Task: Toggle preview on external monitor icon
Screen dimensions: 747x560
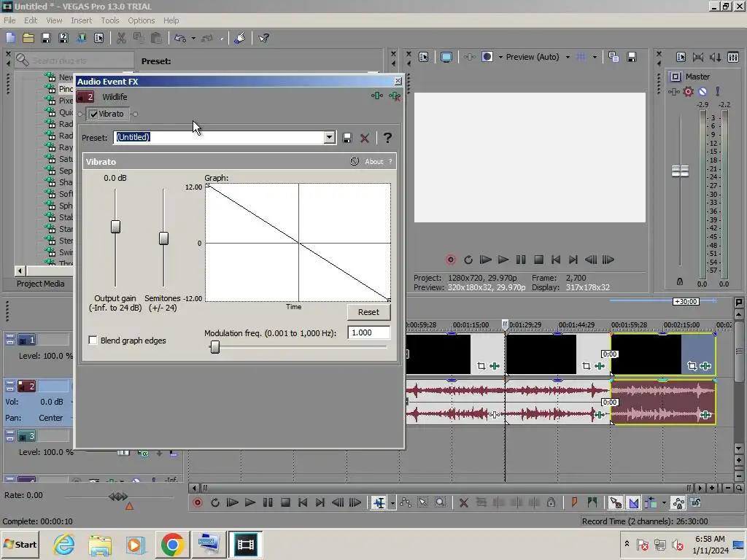Action: click(446, 57)
